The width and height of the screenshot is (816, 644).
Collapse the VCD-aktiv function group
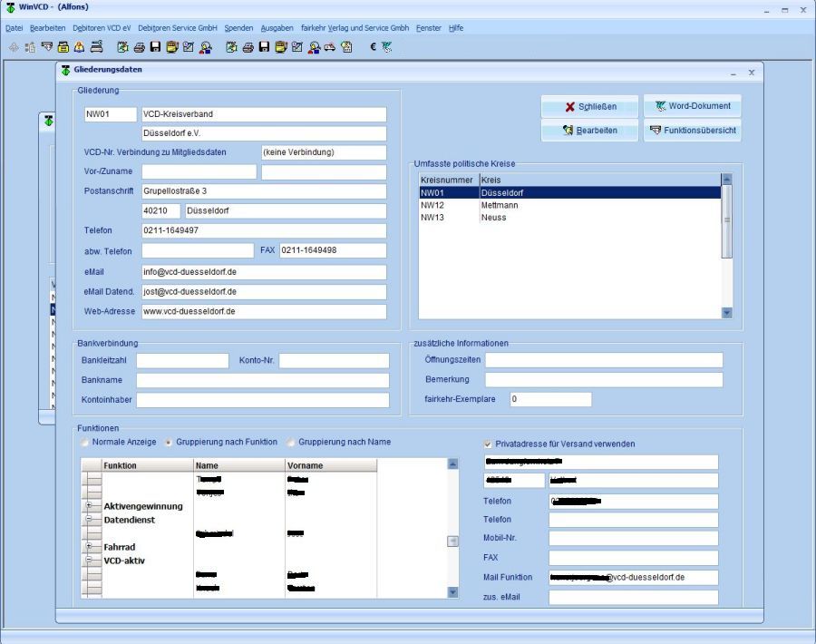pyautogui.click(x=89, y=561)
